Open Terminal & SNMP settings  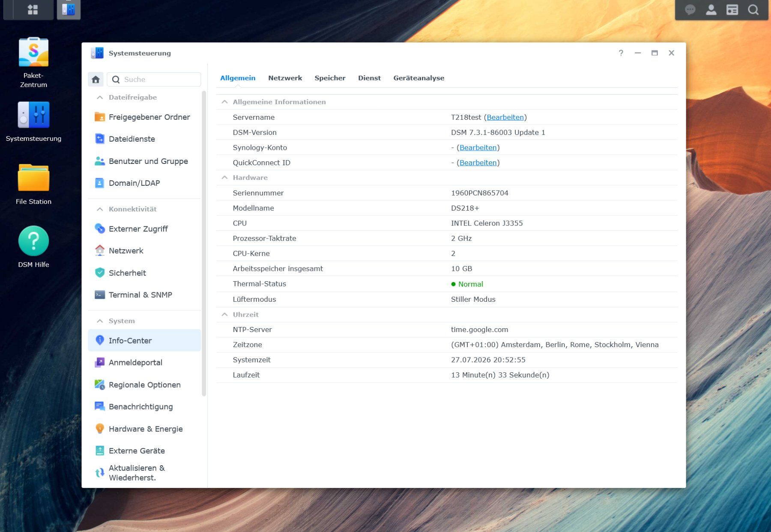(x=144, y=294)
